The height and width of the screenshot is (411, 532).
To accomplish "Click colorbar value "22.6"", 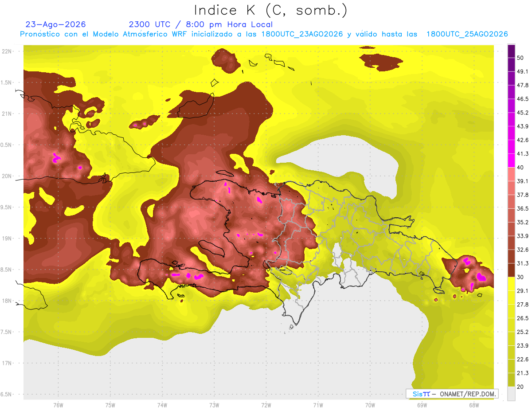I will [x=523, y=360].
